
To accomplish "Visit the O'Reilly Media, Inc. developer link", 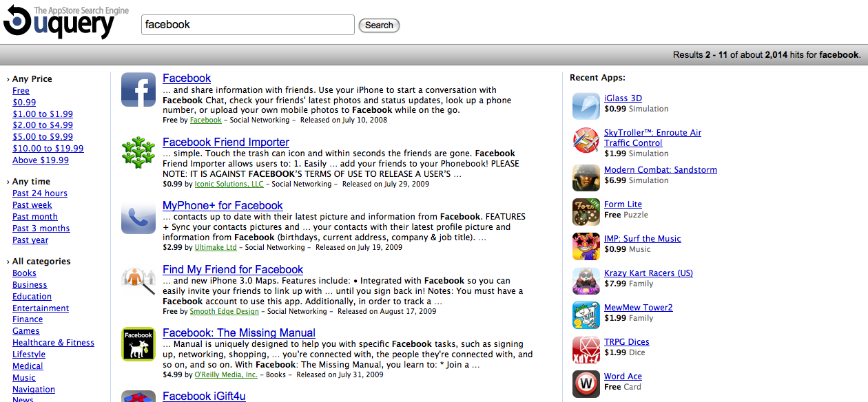I will (x=225, y=375).
